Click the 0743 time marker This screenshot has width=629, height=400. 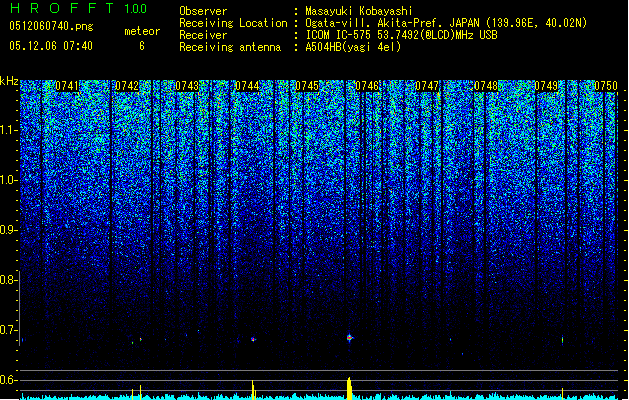(x=187, y=86)
